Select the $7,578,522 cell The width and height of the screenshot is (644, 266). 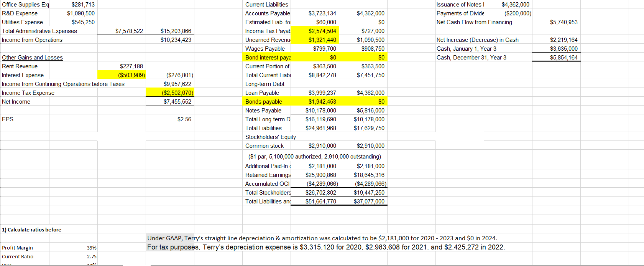(x=129, y=31)
